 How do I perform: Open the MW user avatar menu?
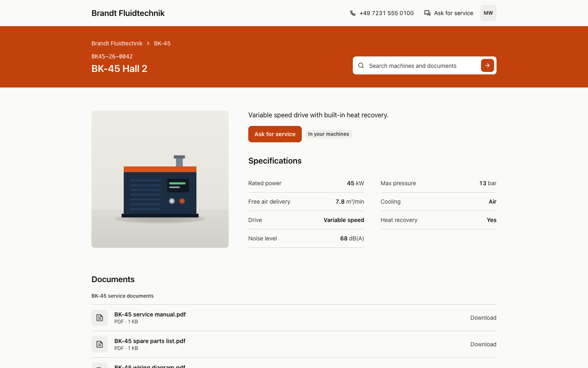(488, 13)
